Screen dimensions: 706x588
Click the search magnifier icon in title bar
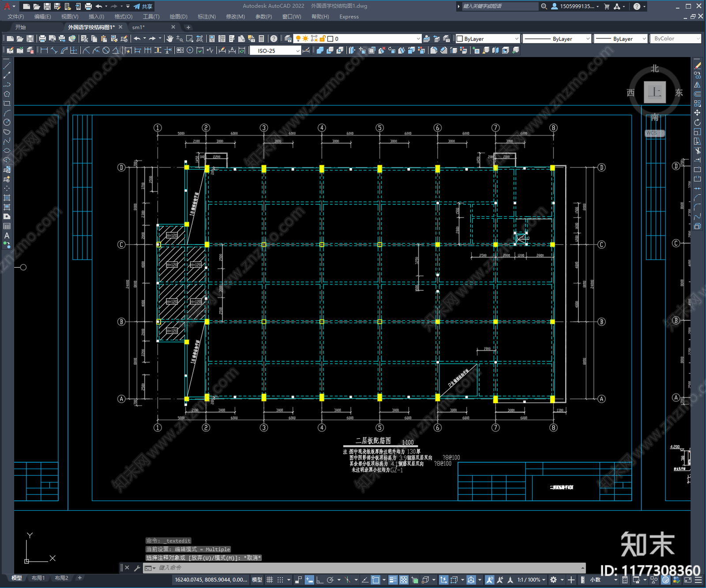[544, 6]
